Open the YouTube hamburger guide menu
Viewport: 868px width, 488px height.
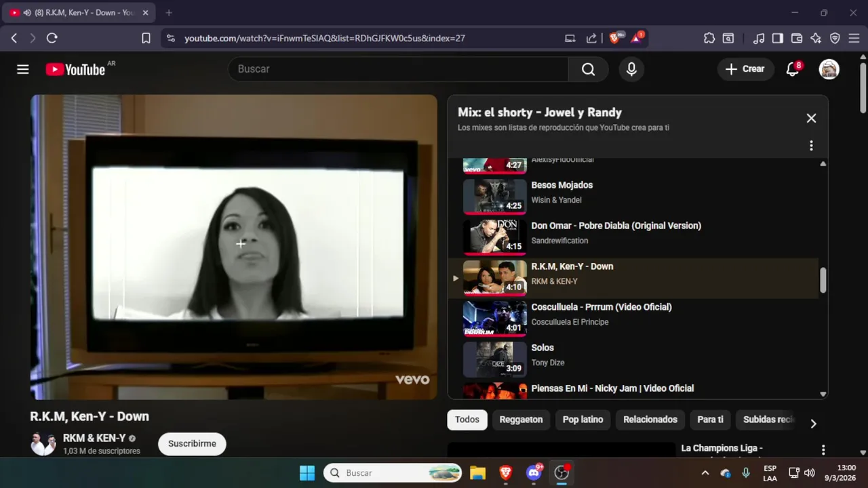[23, 69]
